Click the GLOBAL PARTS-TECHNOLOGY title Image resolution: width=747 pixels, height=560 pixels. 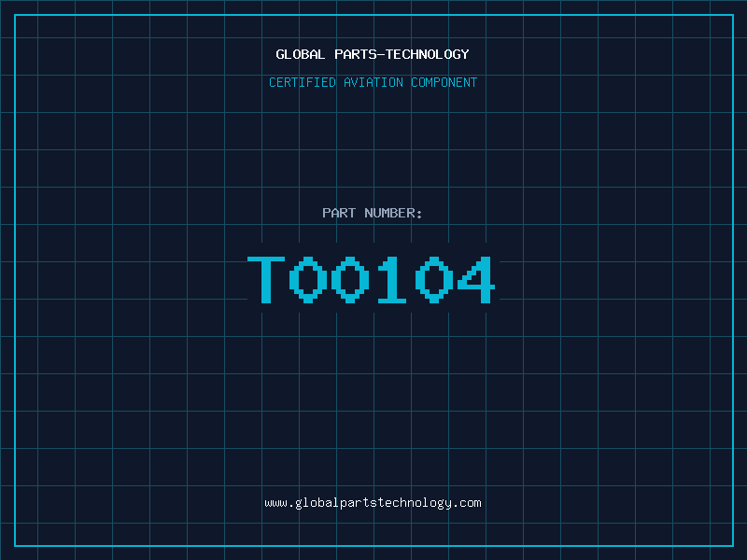point(373,54)
